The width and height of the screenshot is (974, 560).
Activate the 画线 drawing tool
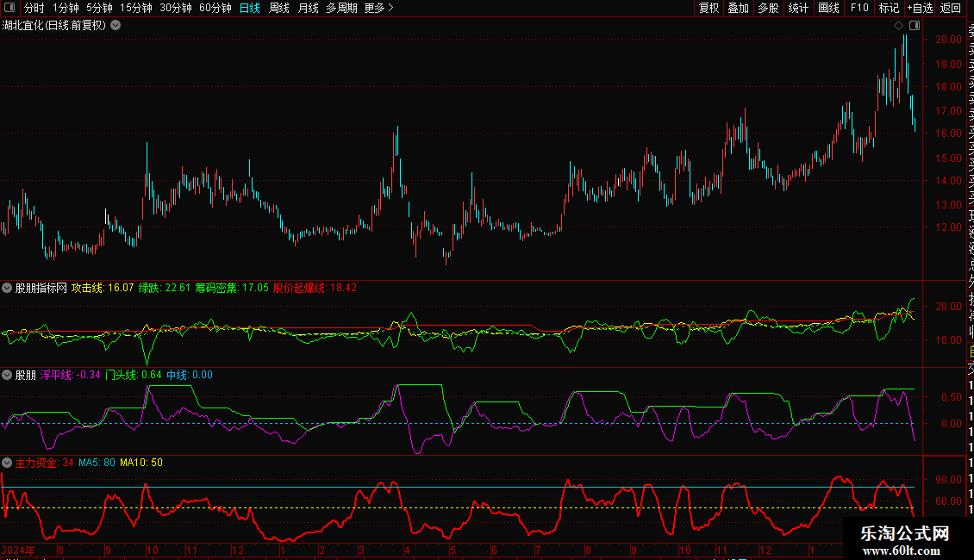coord(828,8)
